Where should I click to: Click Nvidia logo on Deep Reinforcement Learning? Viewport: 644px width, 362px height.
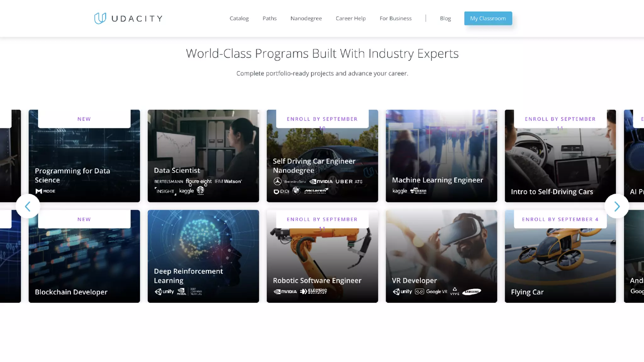pyautogui.click(x=181, y=292)
